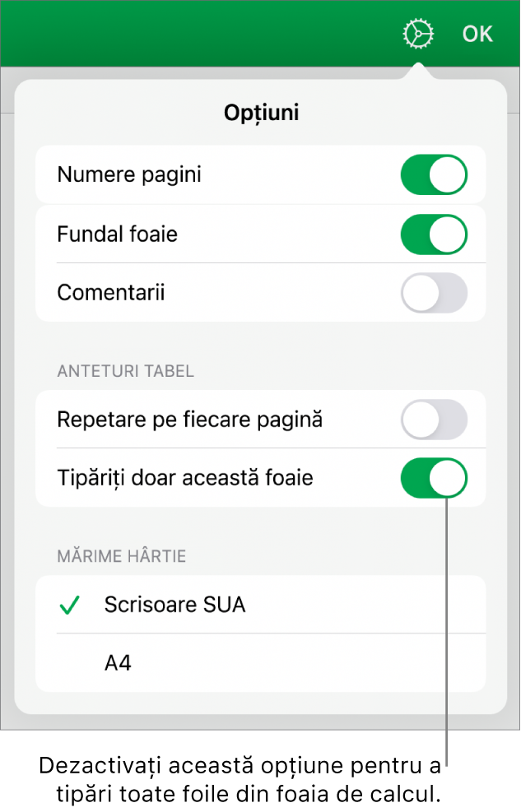Open the print settings gear icon
The width and height of the screenshot is (521, 812).
click(x=417, y=34)
